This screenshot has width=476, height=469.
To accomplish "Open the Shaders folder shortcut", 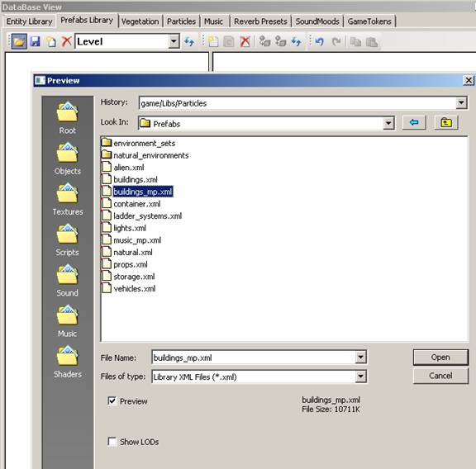I will point(68,362).
